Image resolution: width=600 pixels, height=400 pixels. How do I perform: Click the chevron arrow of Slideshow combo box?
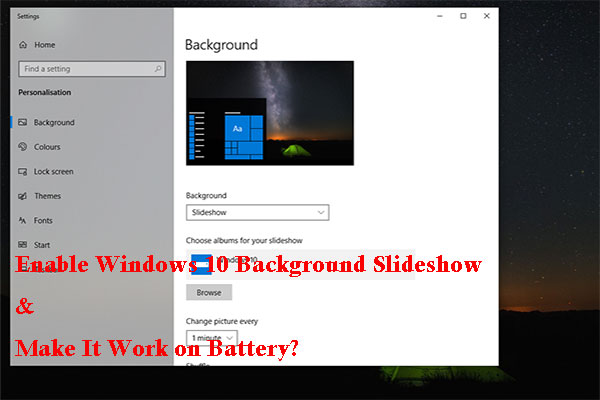coord(320,213)
